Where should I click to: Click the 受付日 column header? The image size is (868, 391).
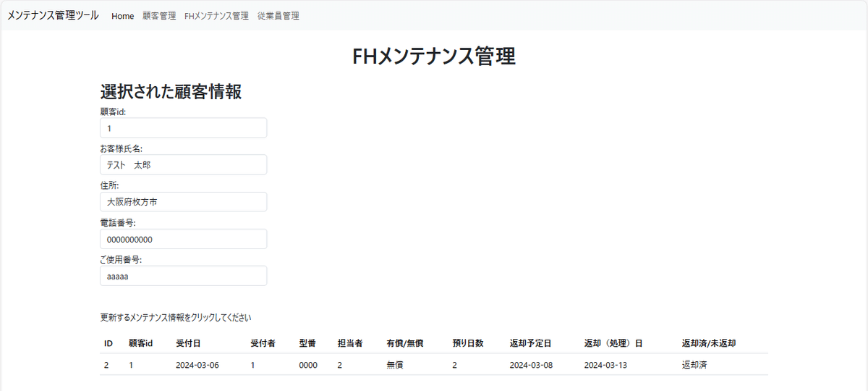(x=188, y=343)
